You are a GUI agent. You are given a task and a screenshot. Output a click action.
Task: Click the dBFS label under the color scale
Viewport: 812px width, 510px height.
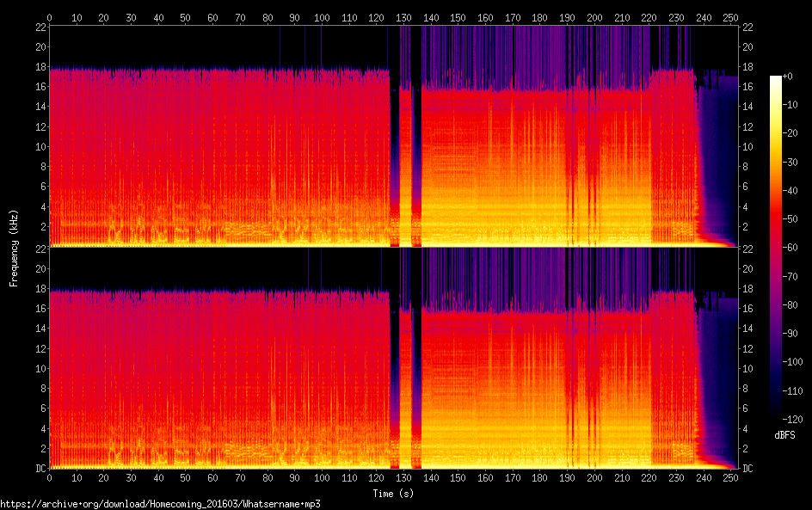[x=784, y=436]
